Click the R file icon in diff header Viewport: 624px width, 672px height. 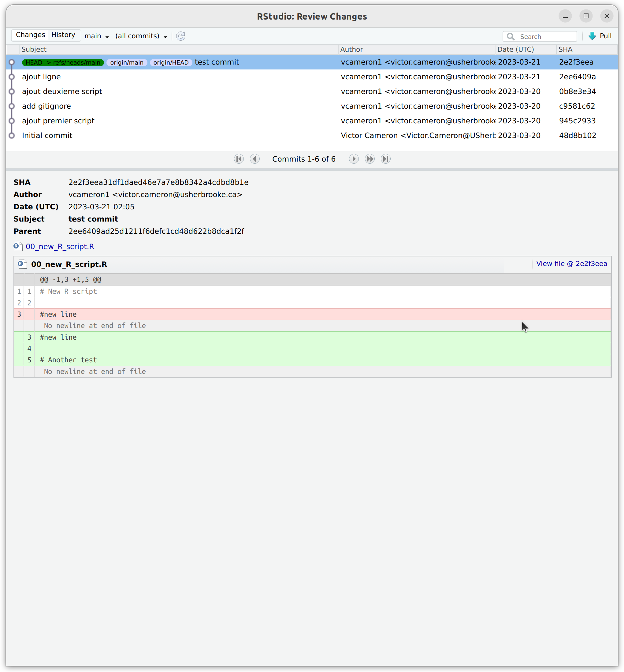[x=22, y=264]
